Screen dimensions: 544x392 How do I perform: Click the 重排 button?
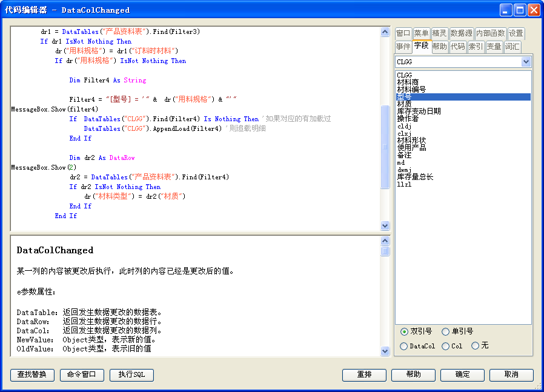point(364,375)
